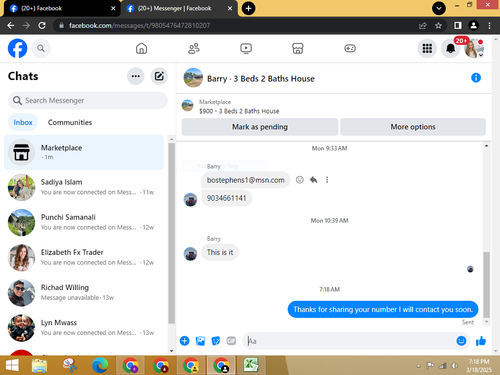Open the Notifications bell icon

click(x=450, y=49)
